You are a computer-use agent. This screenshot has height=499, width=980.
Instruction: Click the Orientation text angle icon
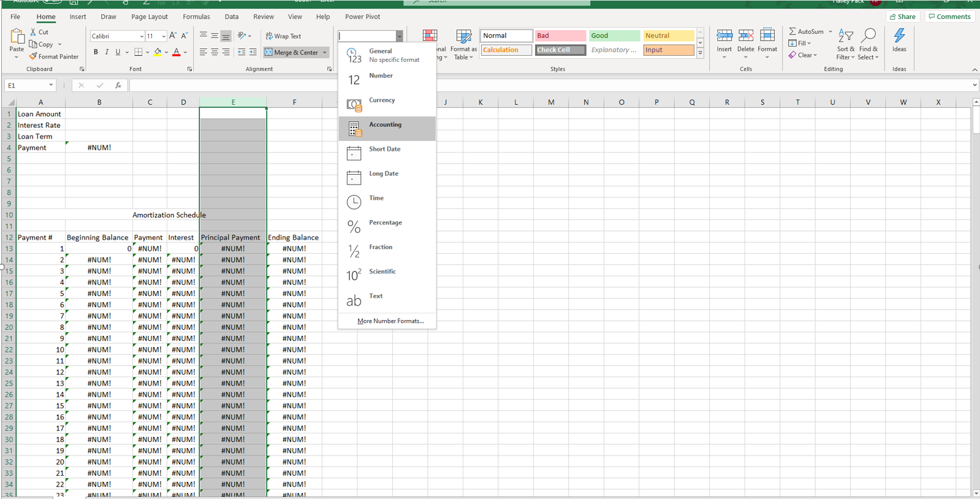click(242, 36)
